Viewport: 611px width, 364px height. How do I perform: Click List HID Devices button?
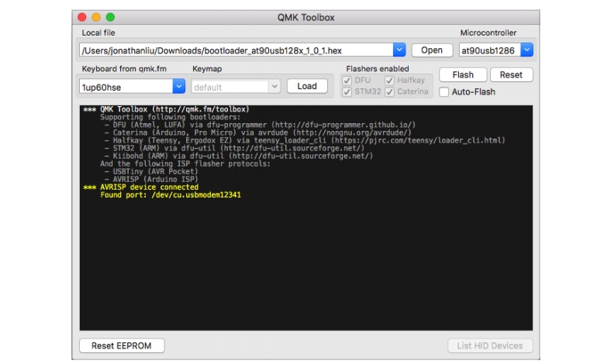(x=490, y=345)
